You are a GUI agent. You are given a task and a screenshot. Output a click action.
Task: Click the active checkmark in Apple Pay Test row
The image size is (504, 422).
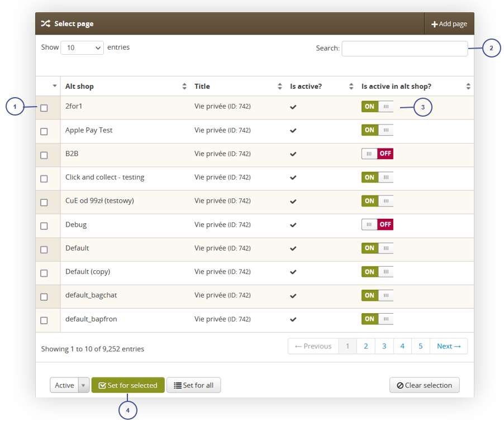click(x=293, y=131)
